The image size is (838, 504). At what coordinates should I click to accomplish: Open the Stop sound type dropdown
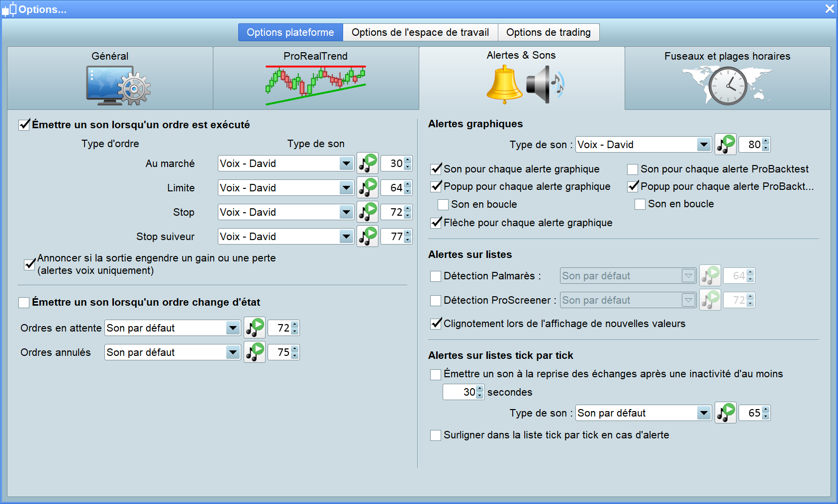point(286,212)
